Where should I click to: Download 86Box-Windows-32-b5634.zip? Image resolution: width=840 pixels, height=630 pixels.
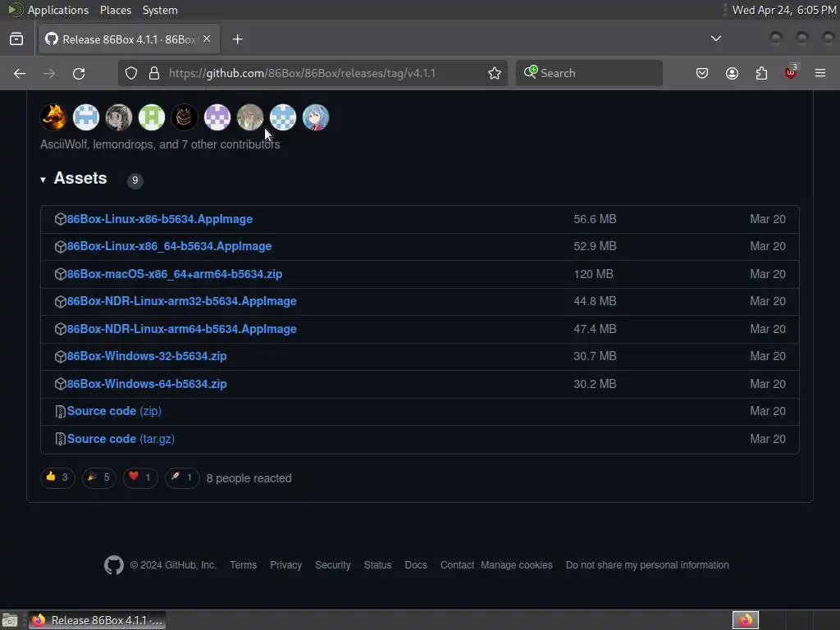click(x=147, y=356)
